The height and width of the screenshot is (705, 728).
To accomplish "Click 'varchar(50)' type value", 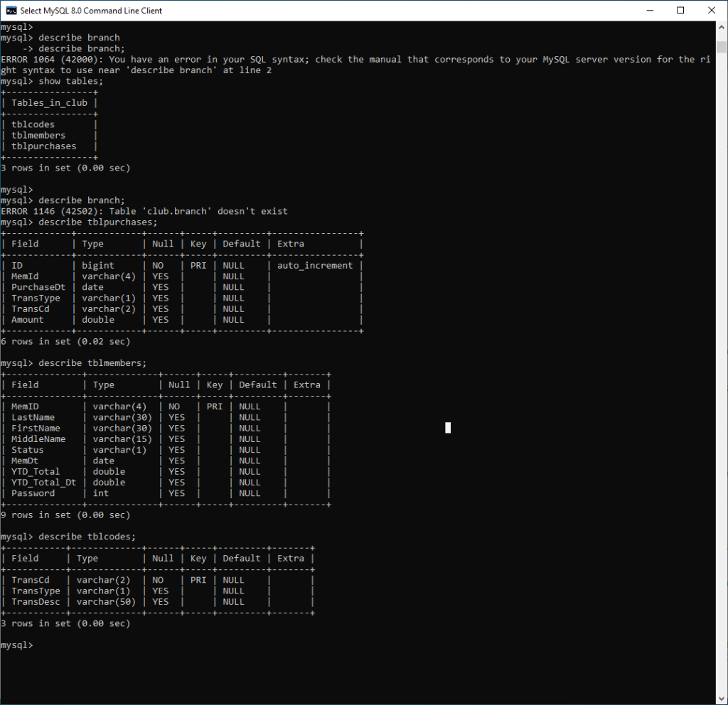I will 106,602.
